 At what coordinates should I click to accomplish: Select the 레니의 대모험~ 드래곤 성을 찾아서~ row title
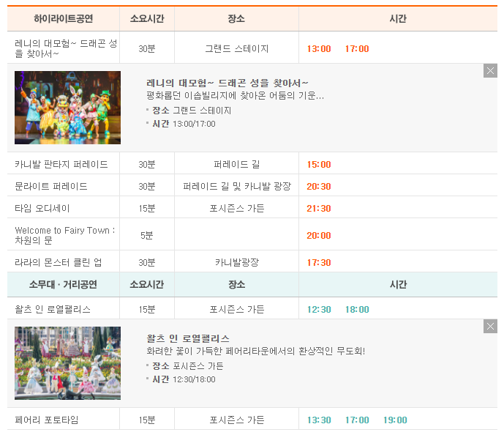(x=66, y=48)
